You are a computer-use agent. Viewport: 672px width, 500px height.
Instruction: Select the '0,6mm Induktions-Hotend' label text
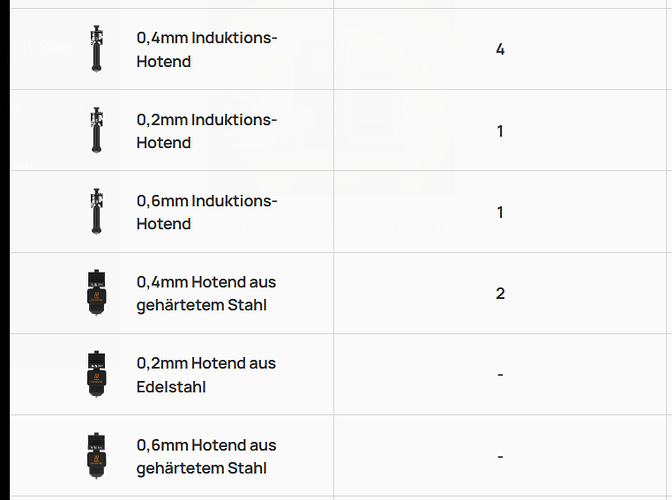point(207,212)
